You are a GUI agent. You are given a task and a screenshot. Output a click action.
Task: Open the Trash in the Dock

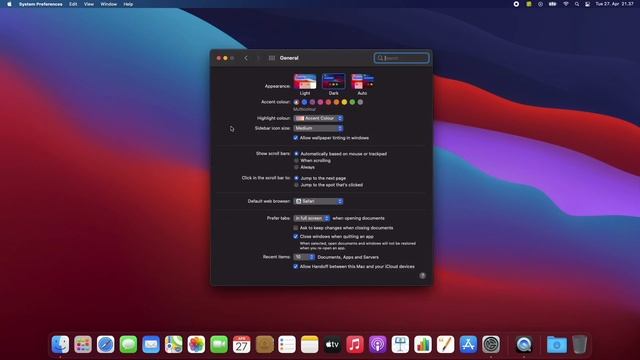coord(580,344)
